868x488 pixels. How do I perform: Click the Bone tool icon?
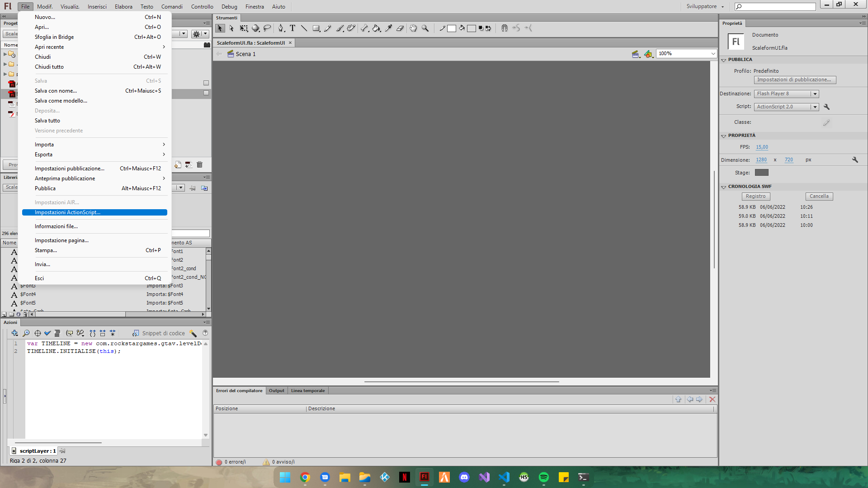(x=364, y=28)
